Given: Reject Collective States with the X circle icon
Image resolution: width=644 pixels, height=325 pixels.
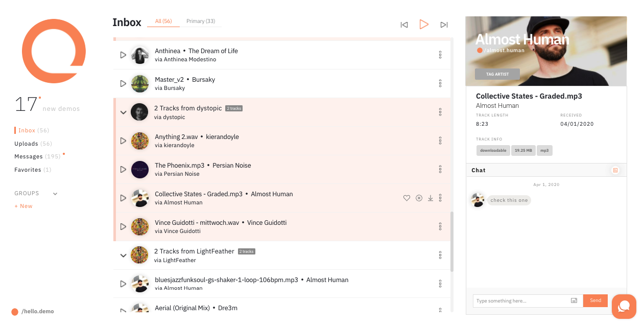Looking at the screenshot, I should pyautogui.click(x=419, y=198).
